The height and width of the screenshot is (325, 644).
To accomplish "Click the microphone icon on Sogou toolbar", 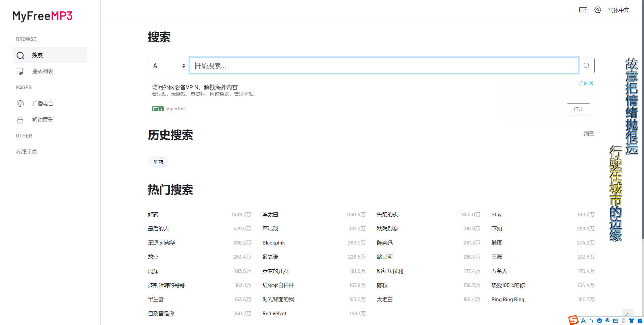I will coord(607,320).
